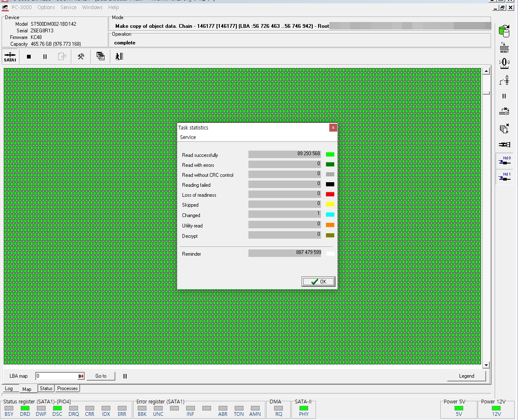This screenshot has height=420, width=518.
Task: Click the zero calibration ruler icon
Action: tap(504, 63)
